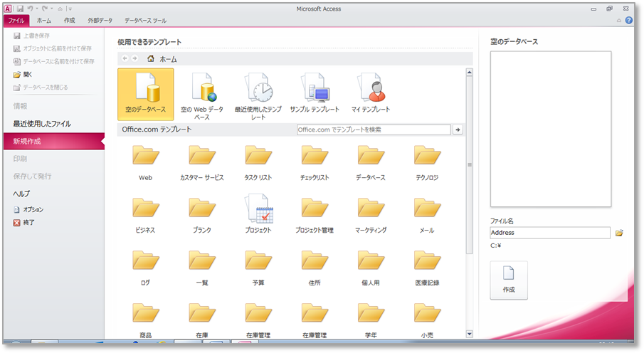Open サンプル テンプレート

pyautogui.click(x=315, y=93)
